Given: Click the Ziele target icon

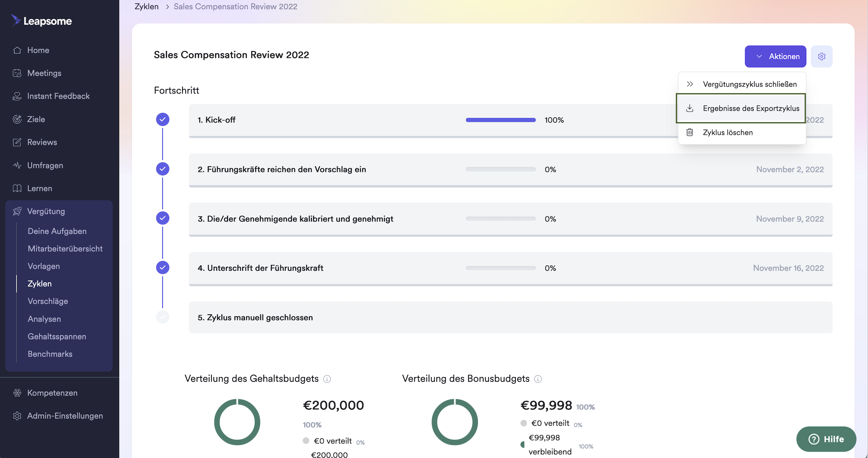Looking at the screenshot, I should 17,119.
